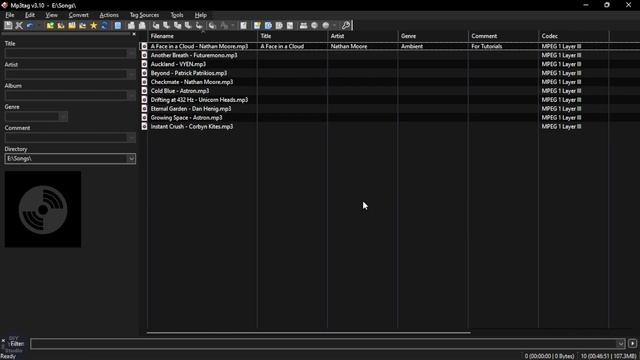Image resolution: width=640 pixels, height=360 pixels.
Task: Select file Another Breath - Futuremono.mp3
Action: [194, 55]
